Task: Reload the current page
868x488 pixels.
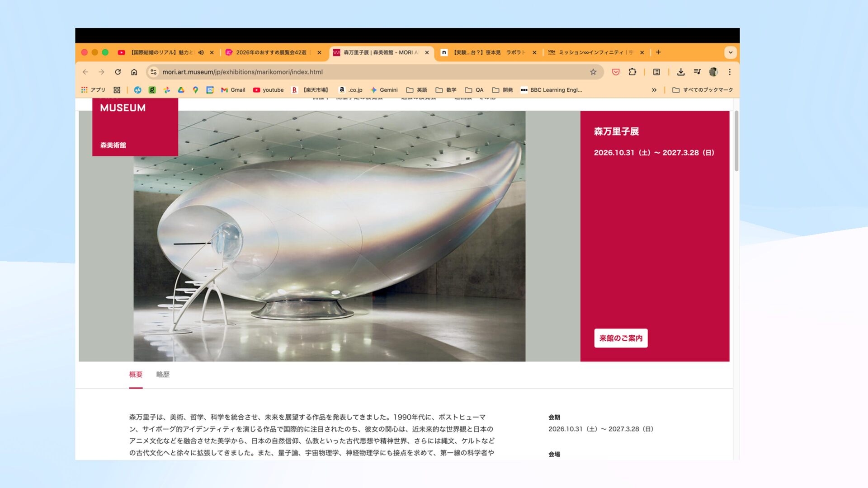Action: point(118,72)
